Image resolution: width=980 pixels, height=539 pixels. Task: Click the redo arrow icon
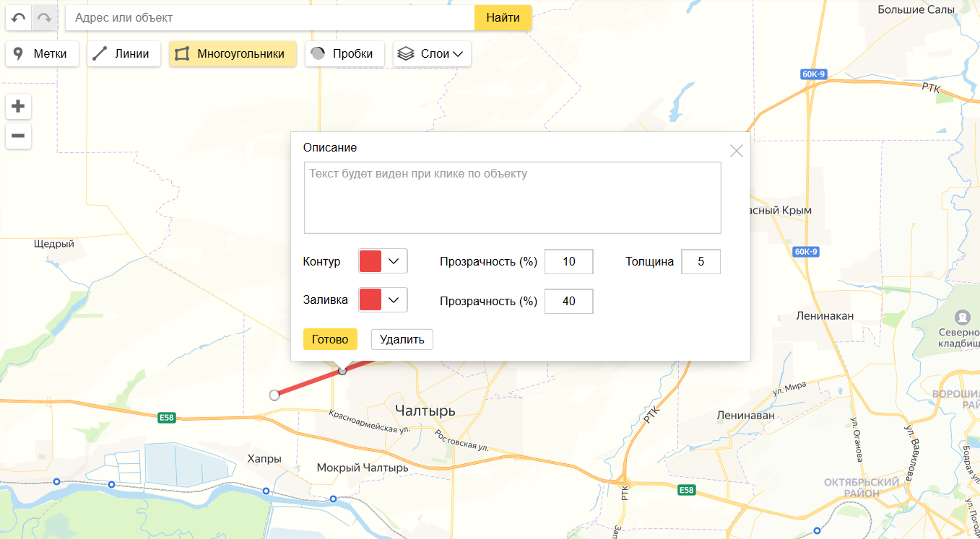coord(44,18)
